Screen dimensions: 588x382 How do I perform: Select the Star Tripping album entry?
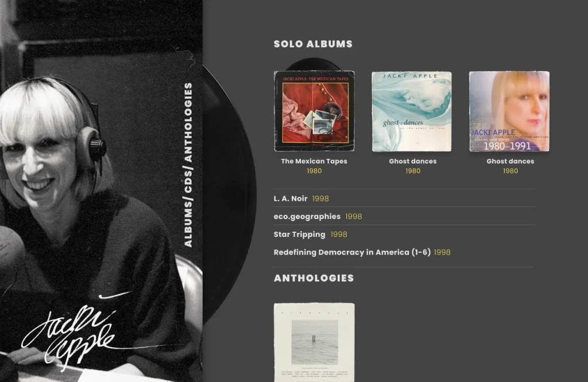click(x=299, y=235)
